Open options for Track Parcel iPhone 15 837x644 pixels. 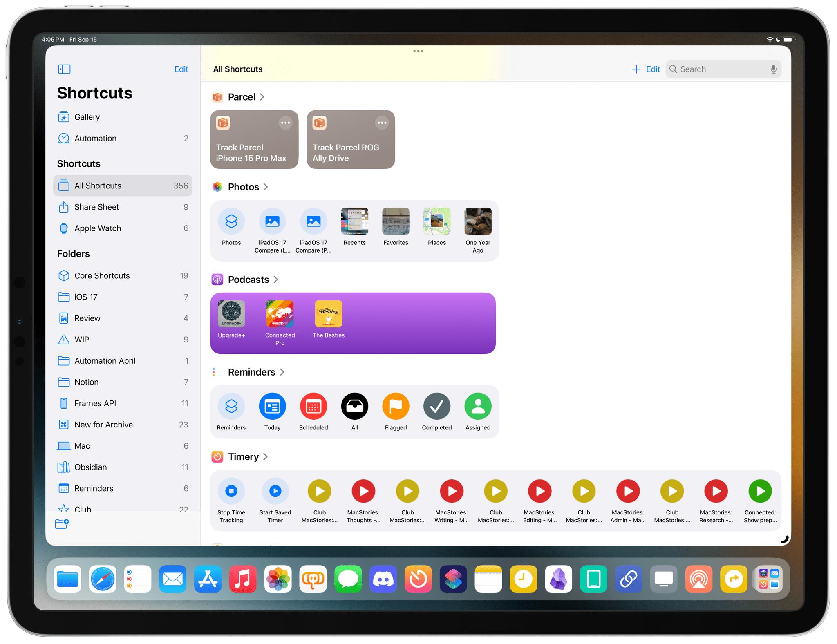coord(285,123)
